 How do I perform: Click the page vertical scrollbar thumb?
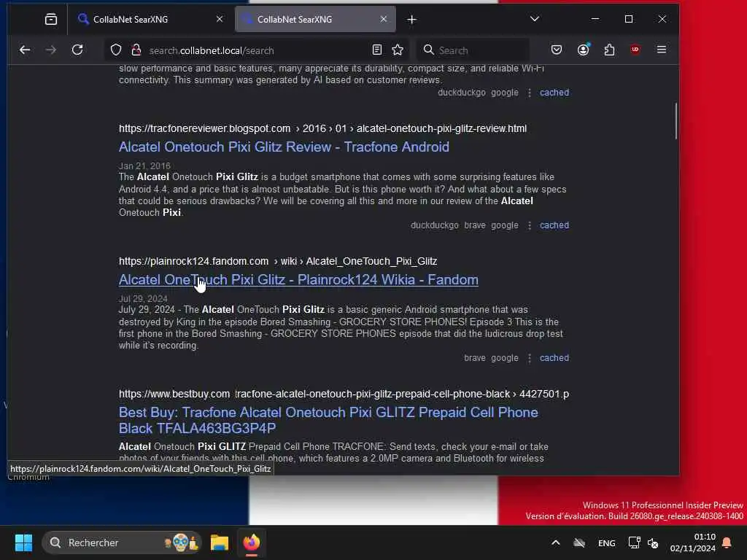676,121
